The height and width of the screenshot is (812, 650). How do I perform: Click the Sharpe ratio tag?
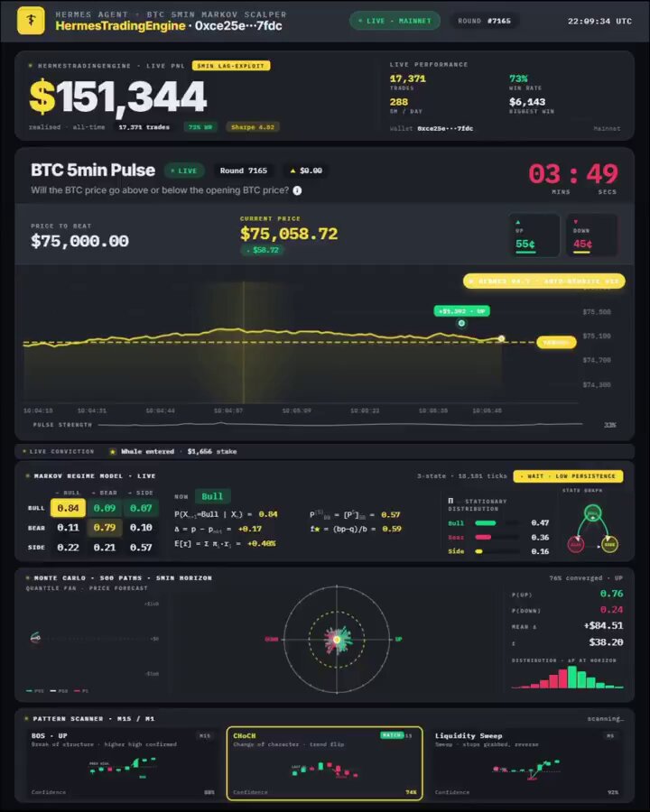[253, 127]
